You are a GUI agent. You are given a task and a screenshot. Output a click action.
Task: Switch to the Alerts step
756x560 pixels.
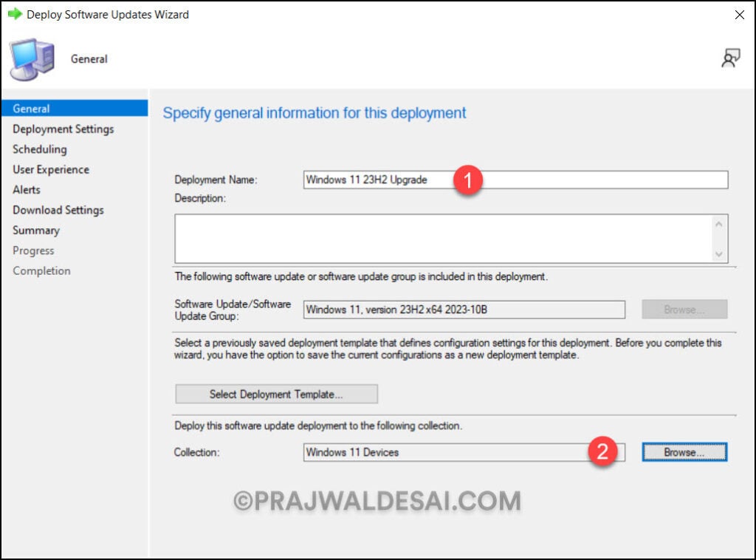tap(27, 190)
